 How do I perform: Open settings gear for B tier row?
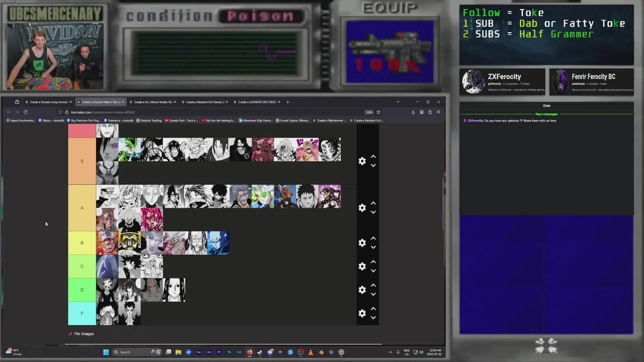(x=362, y=243)
